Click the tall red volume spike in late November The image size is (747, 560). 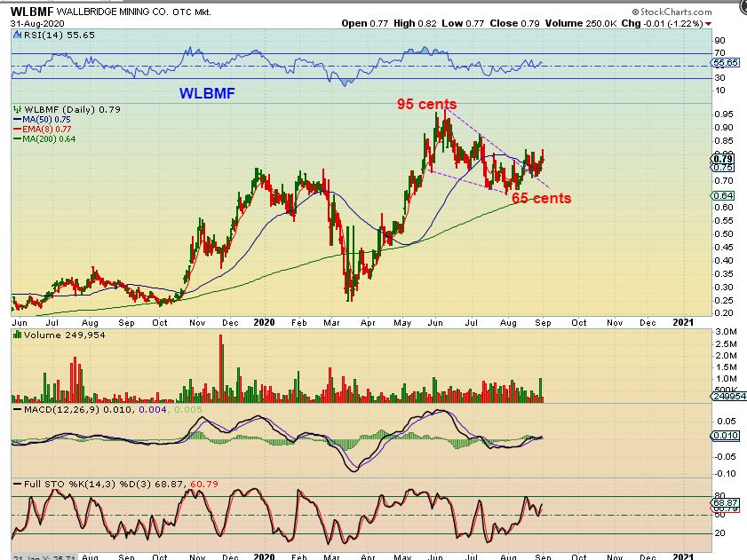coord(221,368)
